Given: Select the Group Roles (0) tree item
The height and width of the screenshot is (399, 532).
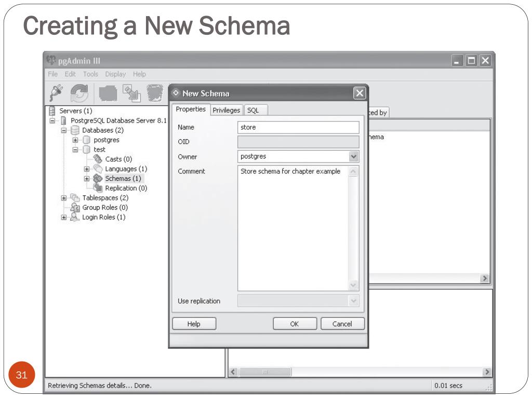Looking at the screenshot, I should (x=105, y=207).
